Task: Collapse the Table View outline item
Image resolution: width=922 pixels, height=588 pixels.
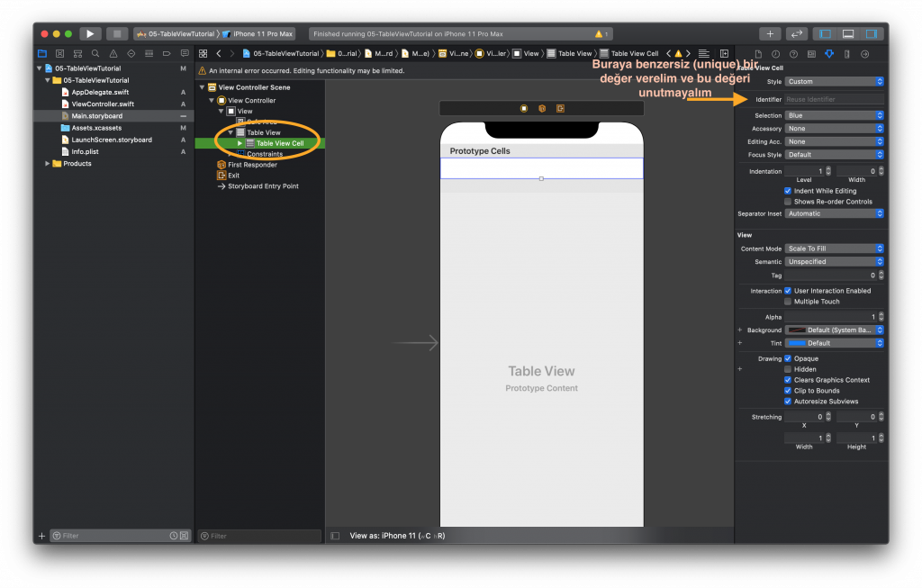Action: pos(230,133)
